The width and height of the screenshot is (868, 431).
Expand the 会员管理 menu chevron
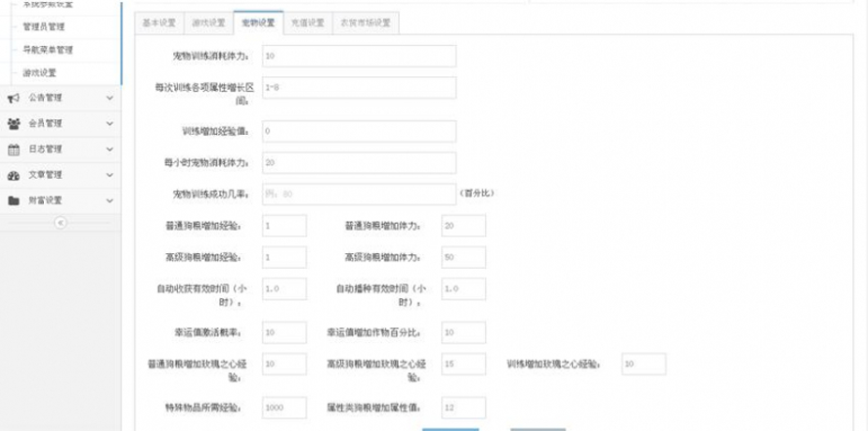pyautogui.click(x=109, y=124)
